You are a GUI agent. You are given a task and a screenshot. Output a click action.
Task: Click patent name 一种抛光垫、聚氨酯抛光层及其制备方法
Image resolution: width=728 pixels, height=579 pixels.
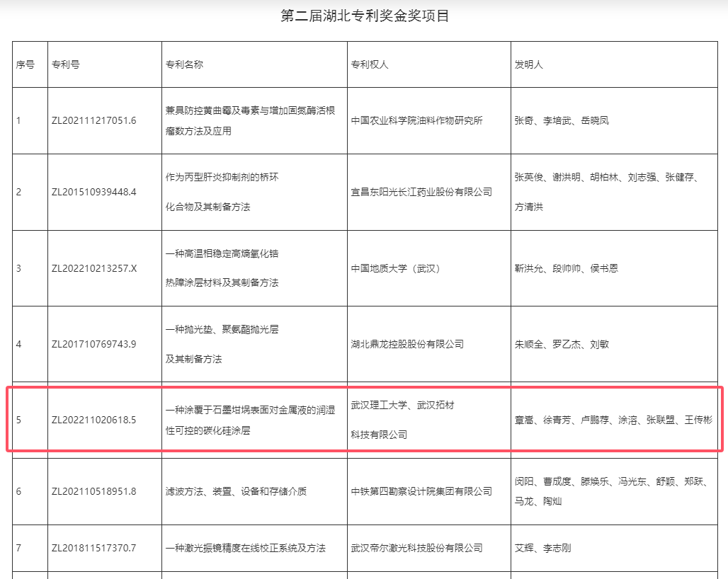pyautogui.click(x=222, y=344)
